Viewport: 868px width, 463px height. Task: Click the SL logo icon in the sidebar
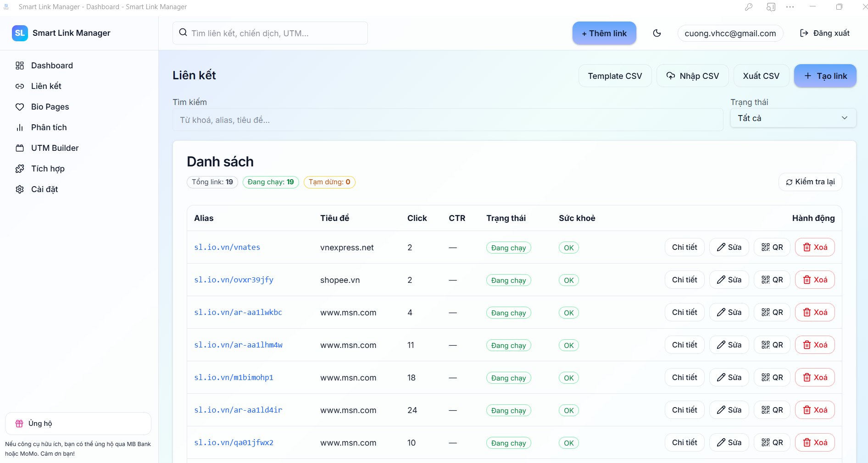pos(20,33)
